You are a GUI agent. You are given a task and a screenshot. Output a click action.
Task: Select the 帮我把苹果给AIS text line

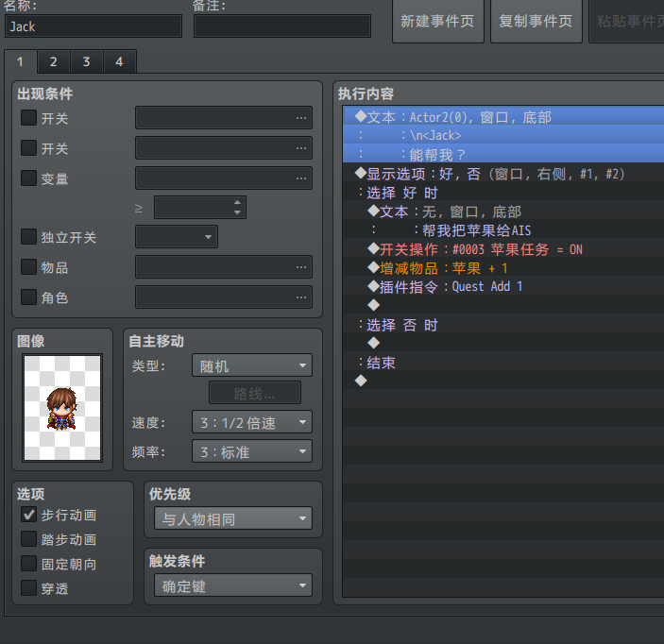coord(503,230)
